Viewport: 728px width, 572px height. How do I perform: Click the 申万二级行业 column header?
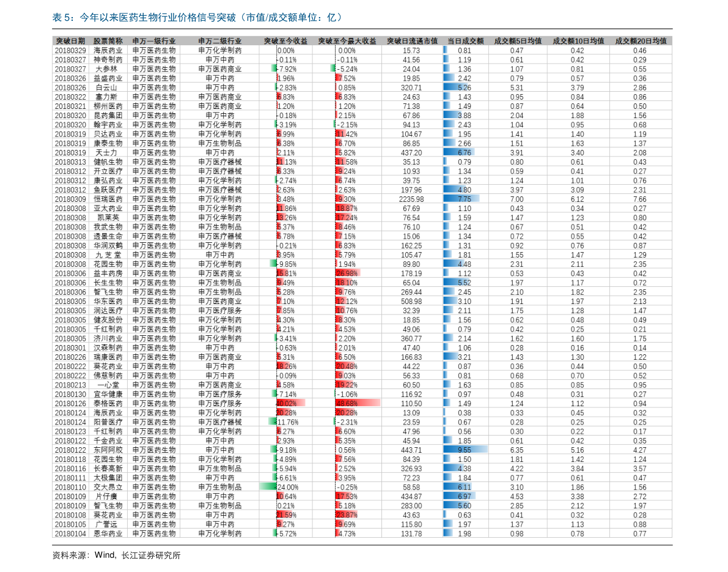tap(220, 41)
